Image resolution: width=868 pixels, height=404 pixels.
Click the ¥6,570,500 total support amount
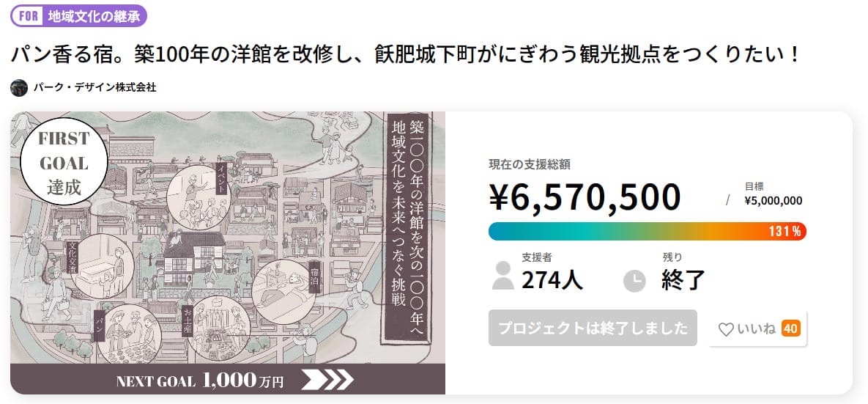click(585, 197)
